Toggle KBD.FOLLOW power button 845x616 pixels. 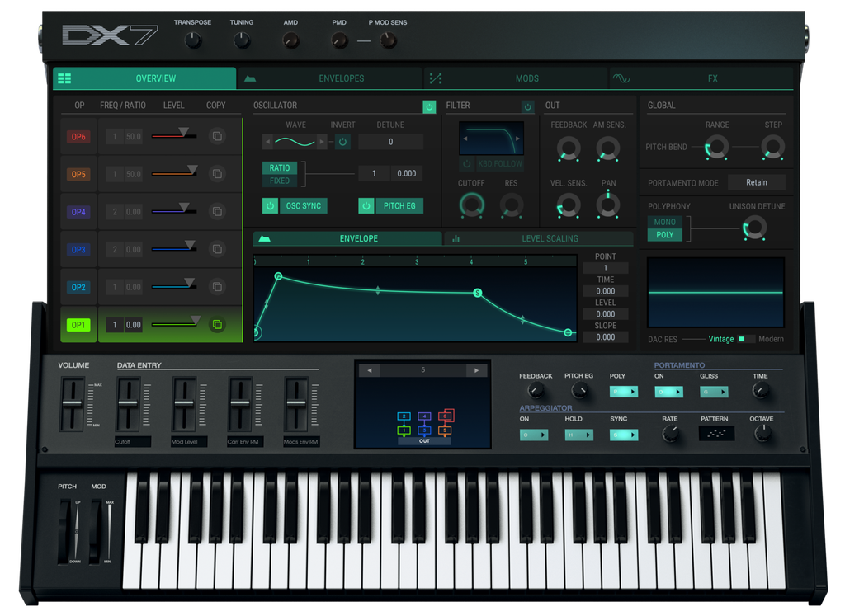point(467,164)
